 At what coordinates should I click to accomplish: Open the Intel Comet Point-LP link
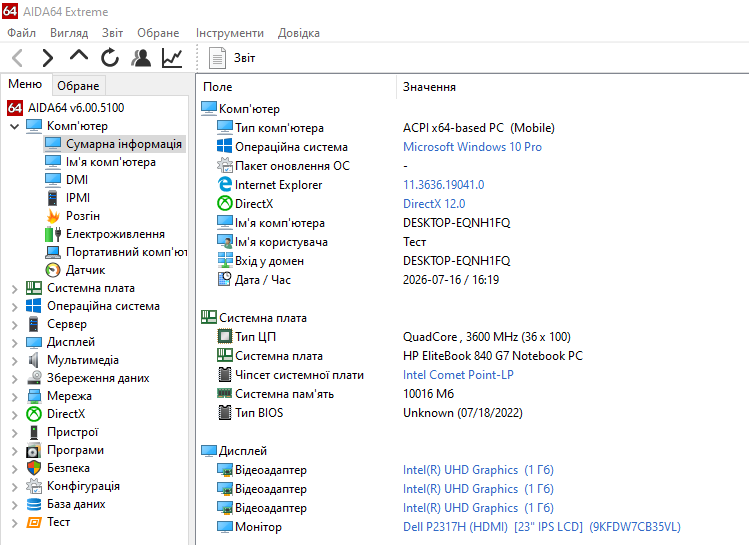coord(458,375)
